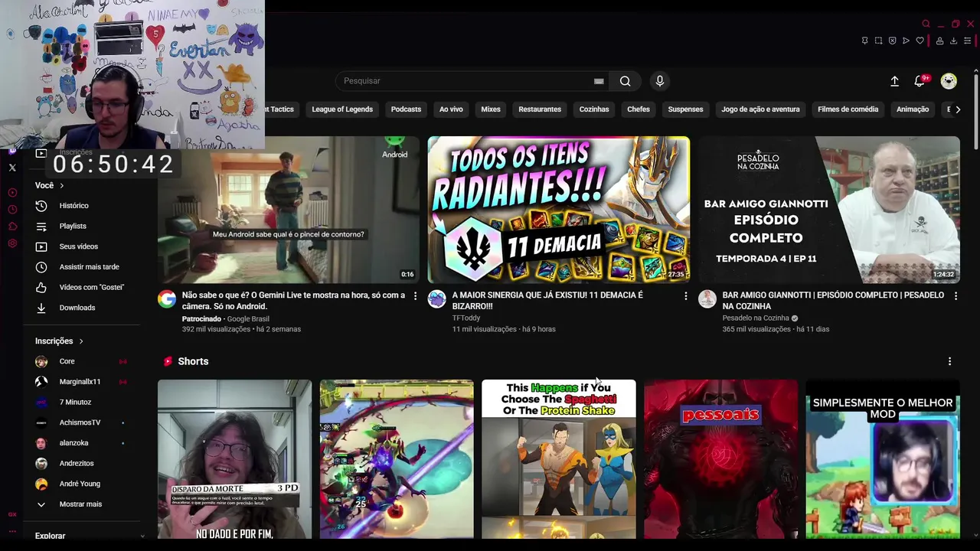Viewport: 980px width, 551px height.
Task: Open Easy Setup sliders icon
Action: click(967, 41)
